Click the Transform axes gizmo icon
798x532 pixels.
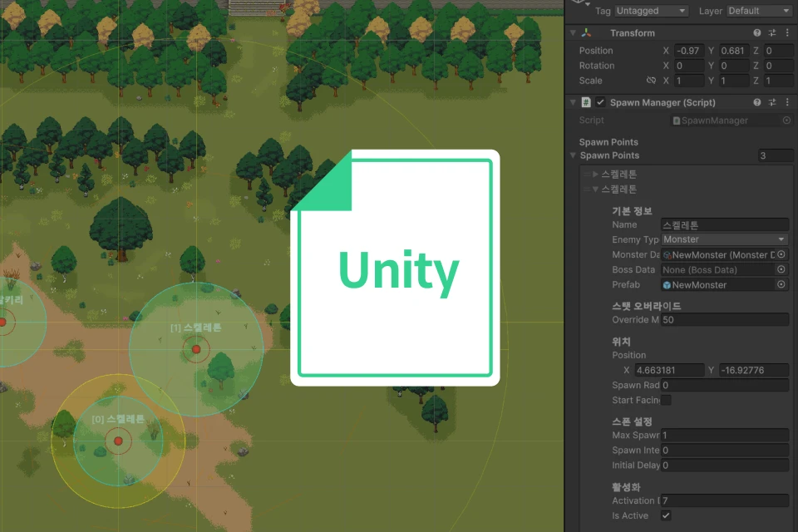(x=586, y=32)
